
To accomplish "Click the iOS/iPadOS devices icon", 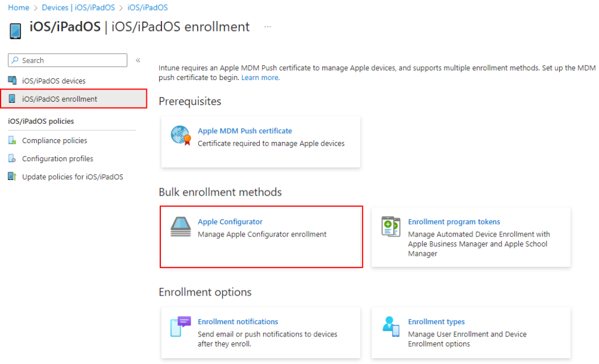I will pos(12,81).
